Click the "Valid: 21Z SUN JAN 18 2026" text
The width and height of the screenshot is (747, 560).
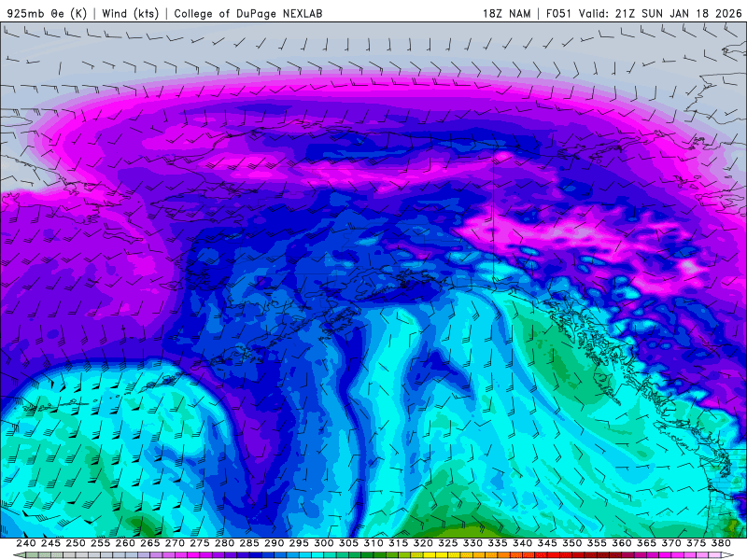tap(660, 13)
